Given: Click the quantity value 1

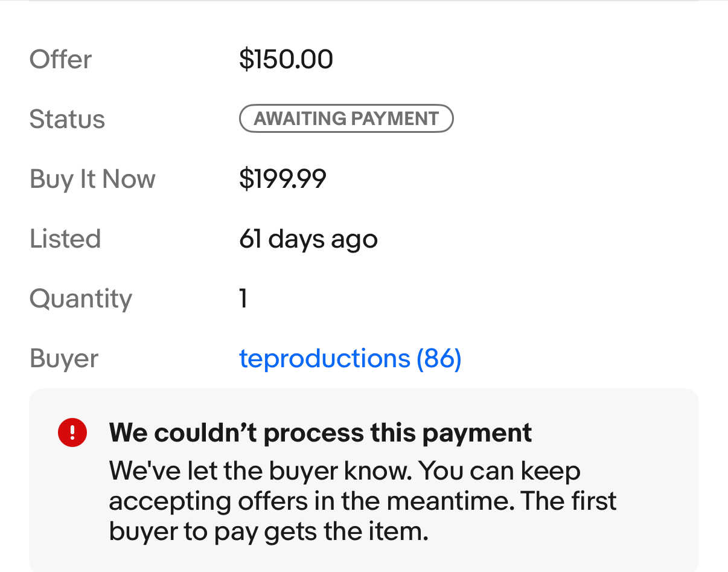Looking at the screenshot, I should [243, 298].
